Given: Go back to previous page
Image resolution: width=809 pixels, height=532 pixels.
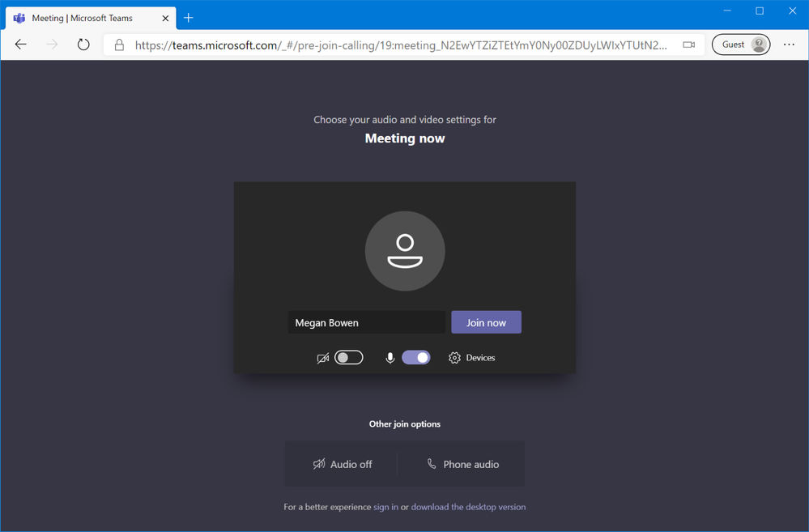Looking at the screenshot, I should pos(21,45).
